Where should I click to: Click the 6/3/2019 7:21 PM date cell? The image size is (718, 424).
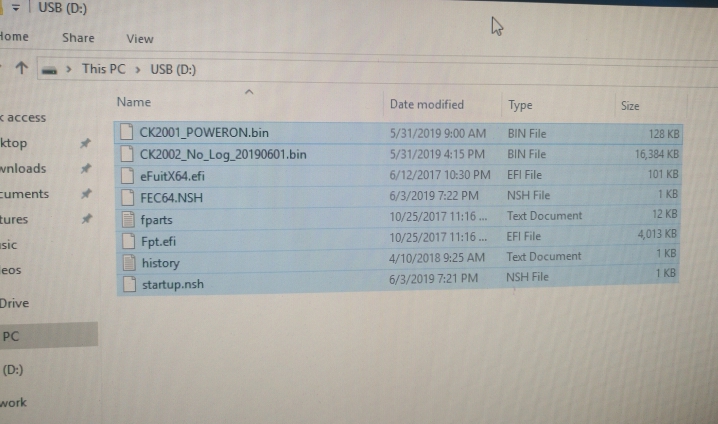point(433,278)
